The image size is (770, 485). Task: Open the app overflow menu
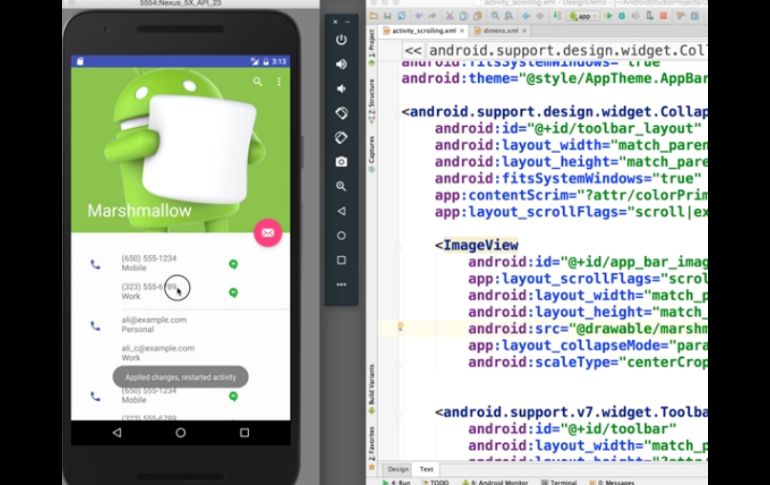279,82
